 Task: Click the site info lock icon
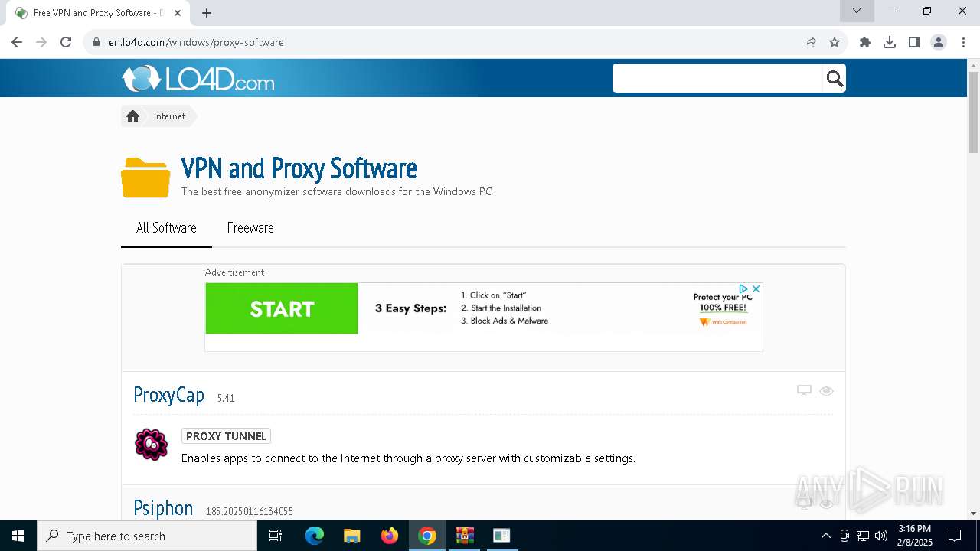pos(96,42)
